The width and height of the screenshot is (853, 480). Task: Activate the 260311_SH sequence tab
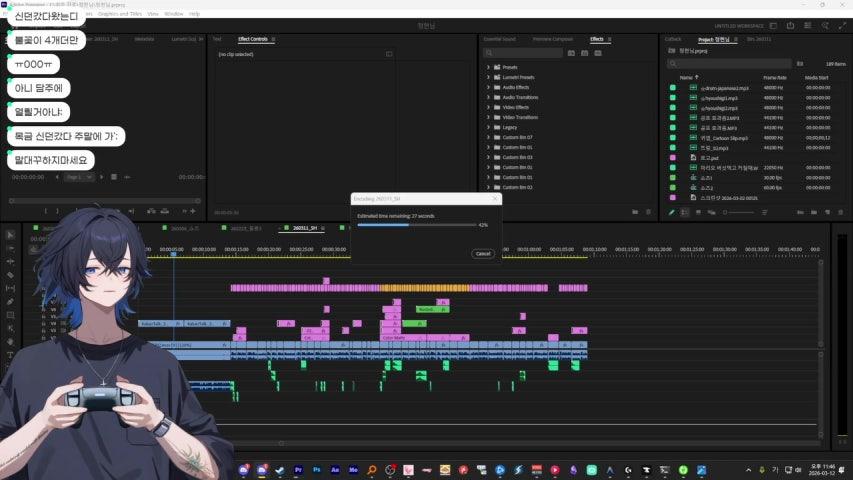pos(305,228)
